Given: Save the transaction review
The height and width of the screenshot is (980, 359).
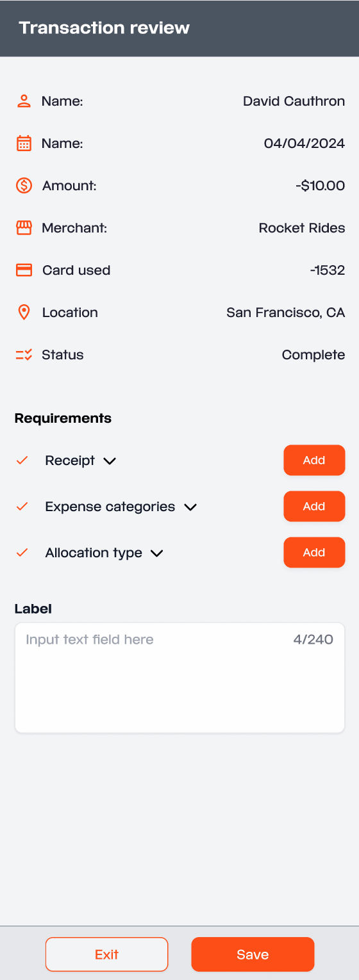Looking at the screenshot, I should [253, 954].
